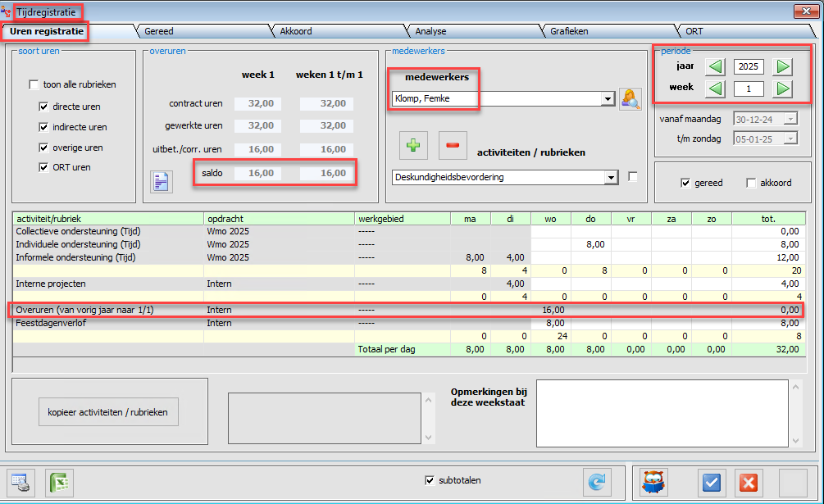Click the 4,00 Tuesday cell for Interne projecten

(x=510, y=284)
